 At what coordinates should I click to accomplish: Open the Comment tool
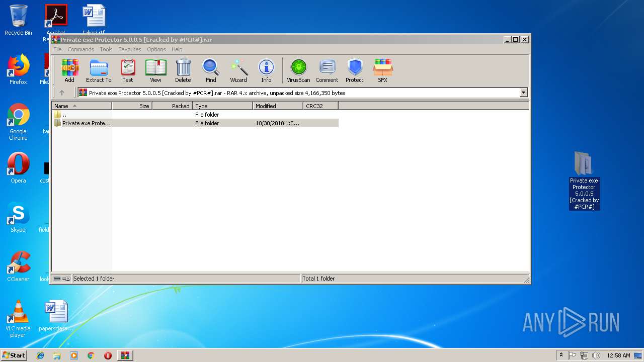pyautogui.click(x=327, y=71)
